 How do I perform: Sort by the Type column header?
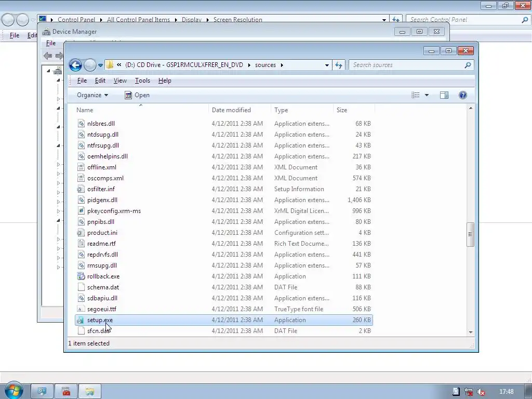pos(302,110)
